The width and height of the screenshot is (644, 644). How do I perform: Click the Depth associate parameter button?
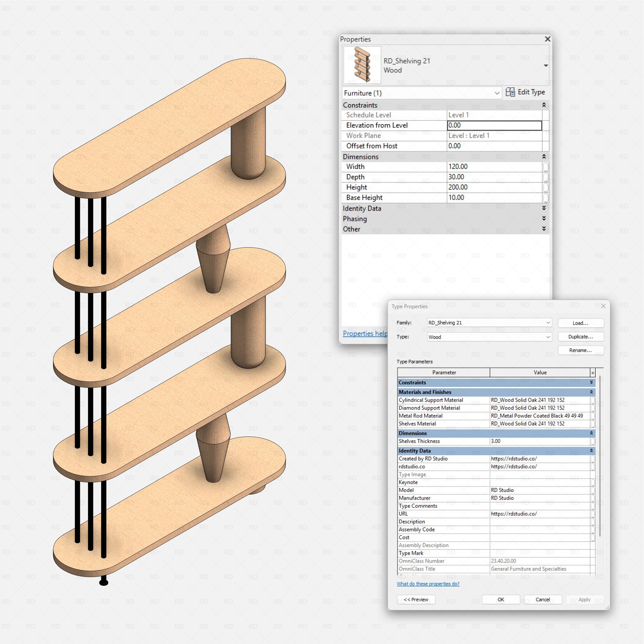point(545,177)
